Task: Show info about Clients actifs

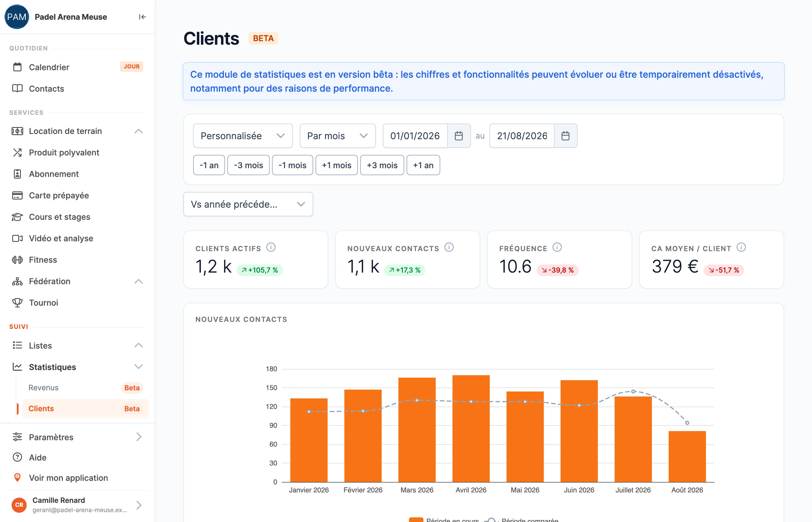Action: pos(271,247)
